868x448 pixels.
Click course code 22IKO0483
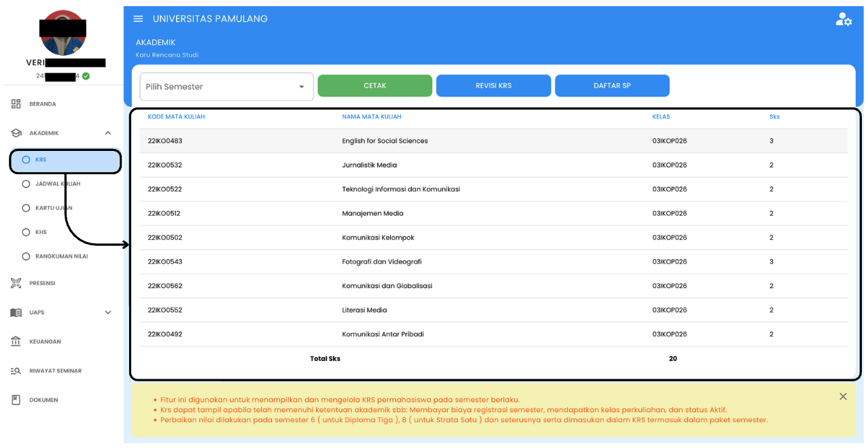[x=164, y=141]
